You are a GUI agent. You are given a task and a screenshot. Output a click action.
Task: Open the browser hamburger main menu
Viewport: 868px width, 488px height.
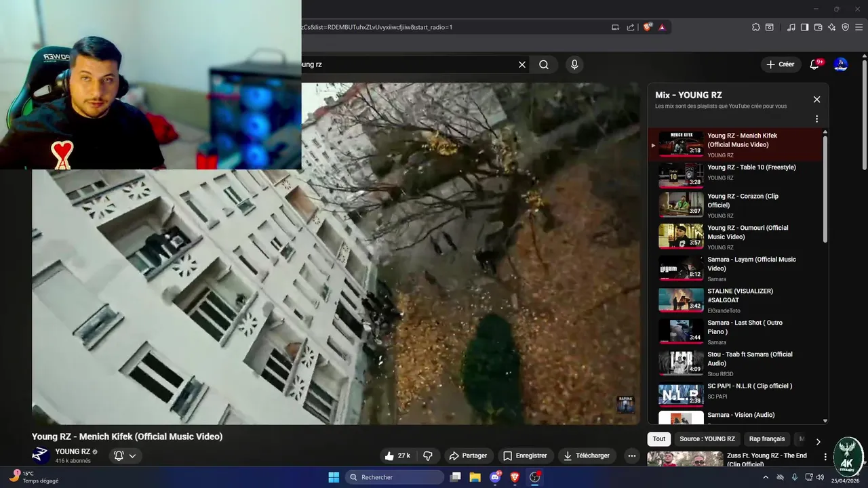pyautogui.click(x=859, y=27)
